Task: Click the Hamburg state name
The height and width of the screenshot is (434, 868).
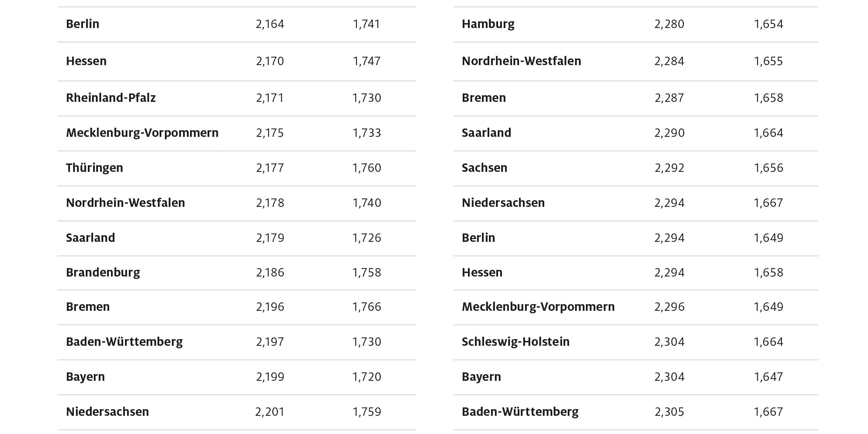Action: [x=488, y=24]
